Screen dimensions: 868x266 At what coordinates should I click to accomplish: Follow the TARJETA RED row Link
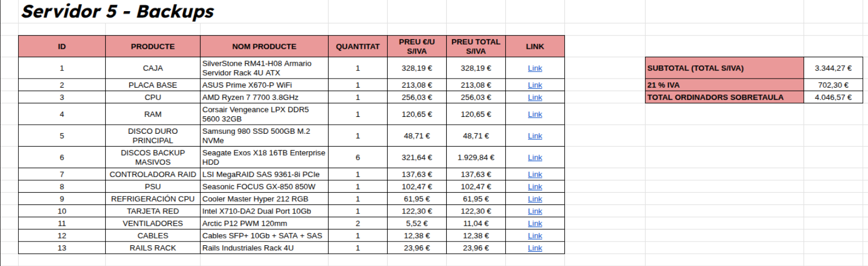point(535,211)
